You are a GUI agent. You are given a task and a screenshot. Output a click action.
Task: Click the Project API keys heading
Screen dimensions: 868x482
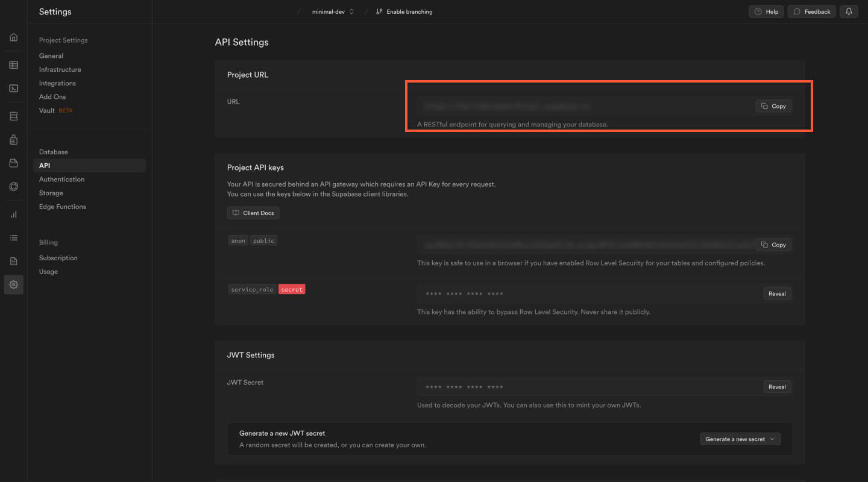pos(255,167)
